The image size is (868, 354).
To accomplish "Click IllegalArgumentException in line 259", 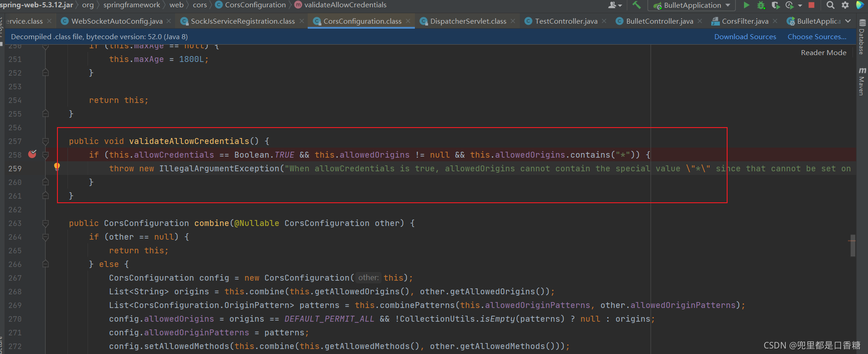I will (x=219, y=169).
